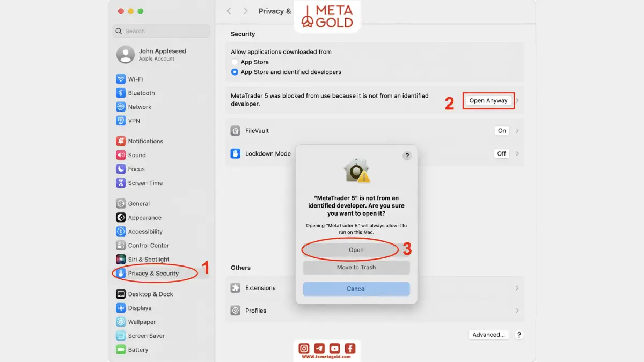
Task: Click the YouTube icon in footer
Action: pyautogui.click(x=334, y=348)
